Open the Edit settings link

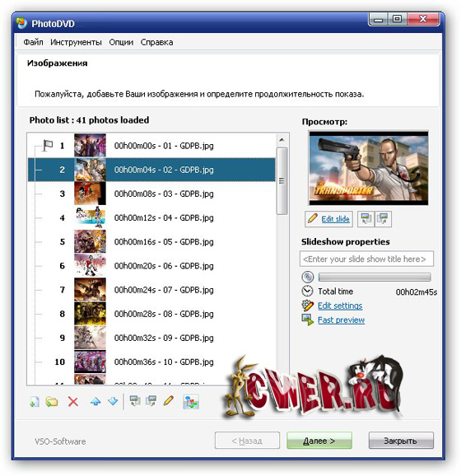[340, 306]
